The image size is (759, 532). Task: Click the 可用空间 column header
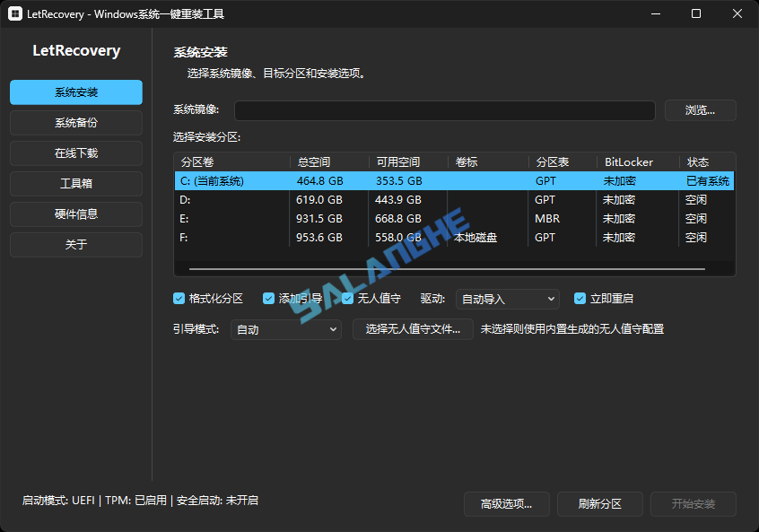pos(408,161)
